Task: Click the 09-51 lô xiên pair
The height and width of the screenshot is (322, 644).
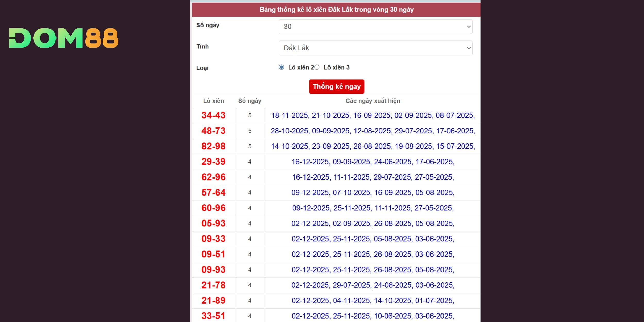Action: tap(213, 254)
